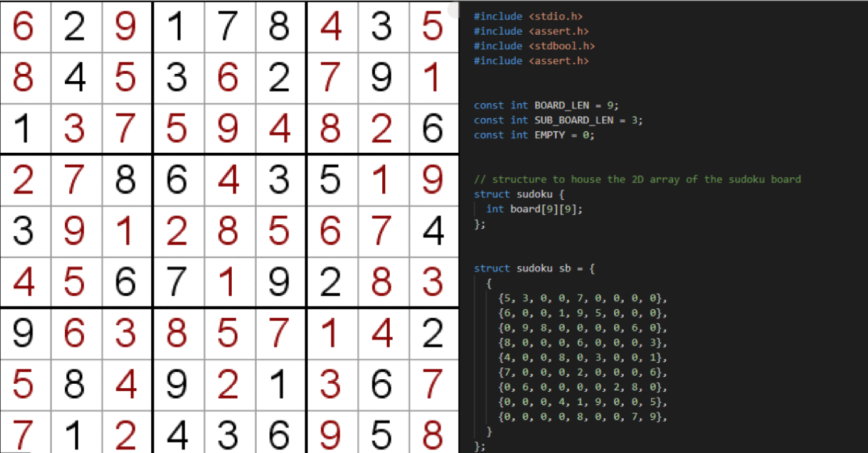Click the red 1 in row six, column five
868x453 pixels.
(228, 282)
